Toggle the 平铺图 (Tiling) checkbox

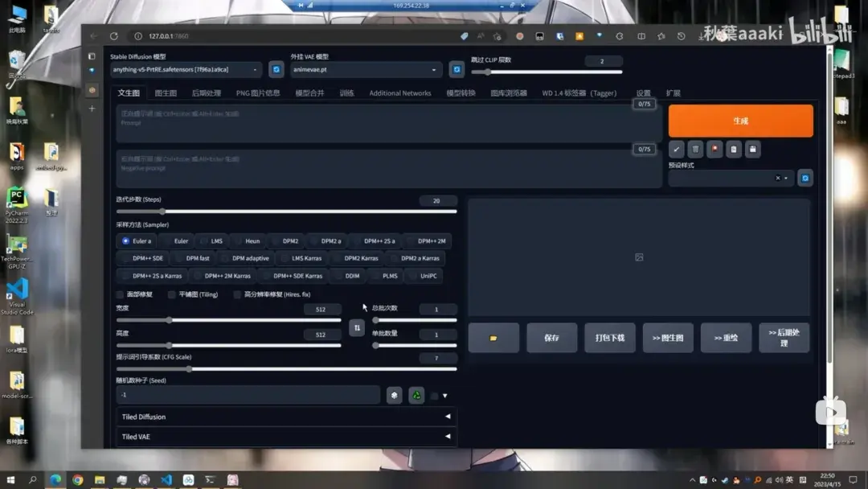pyautogui.click(x=172, y=295)
